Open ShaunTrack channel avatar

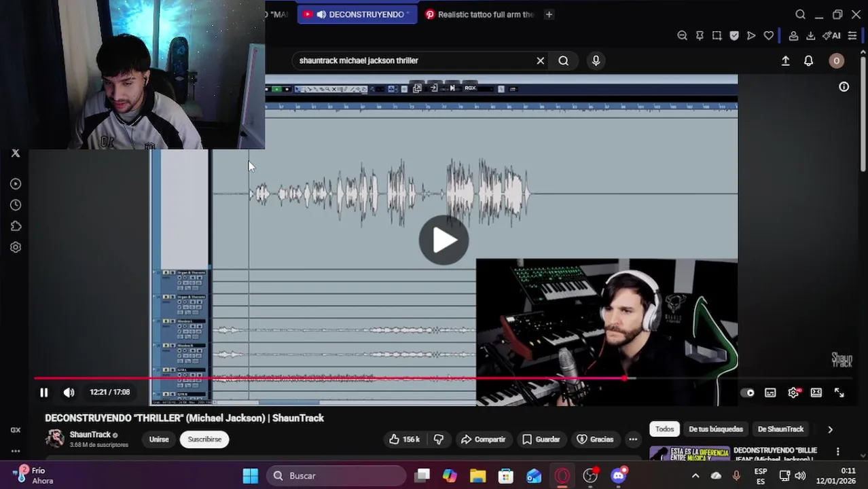coord(55,439)
